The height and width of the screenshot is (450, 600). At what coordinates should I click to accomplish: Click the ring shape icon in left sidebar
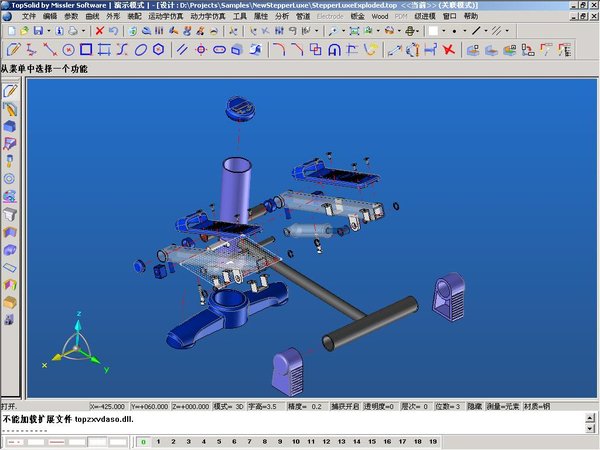10,179
